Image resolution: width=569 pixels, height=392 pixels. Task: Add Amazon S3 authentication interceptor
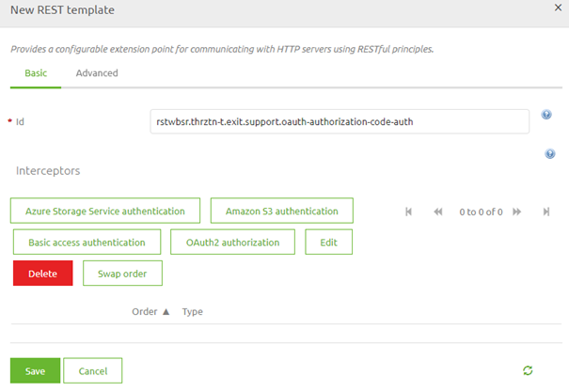coord(282,211)
